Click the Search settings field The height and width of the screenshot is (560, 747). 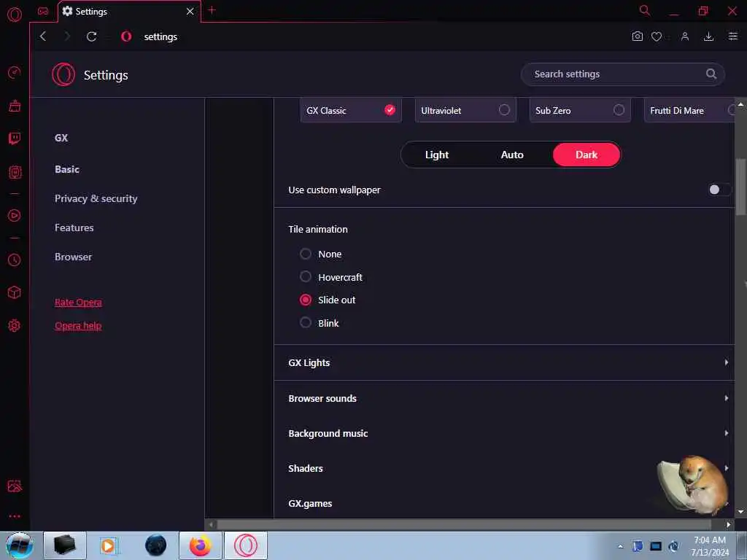[x=623, y=74]
